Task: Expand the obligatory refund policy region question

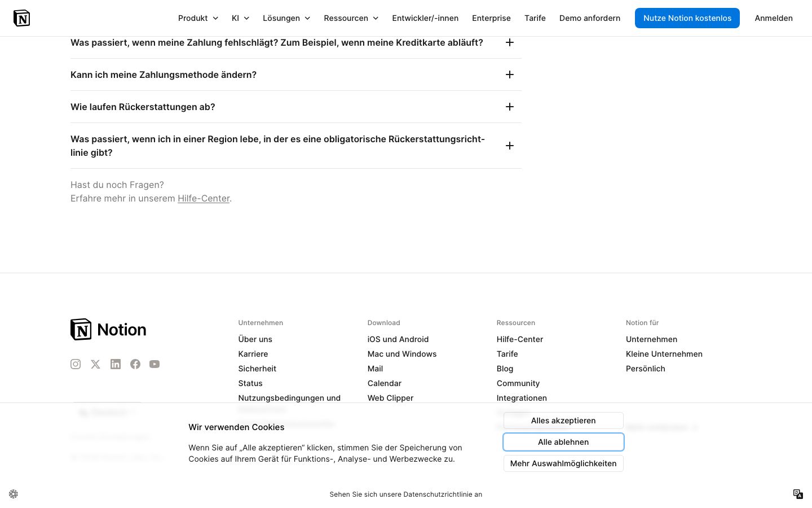Action: pyautogui.click(x=296, y=146)
